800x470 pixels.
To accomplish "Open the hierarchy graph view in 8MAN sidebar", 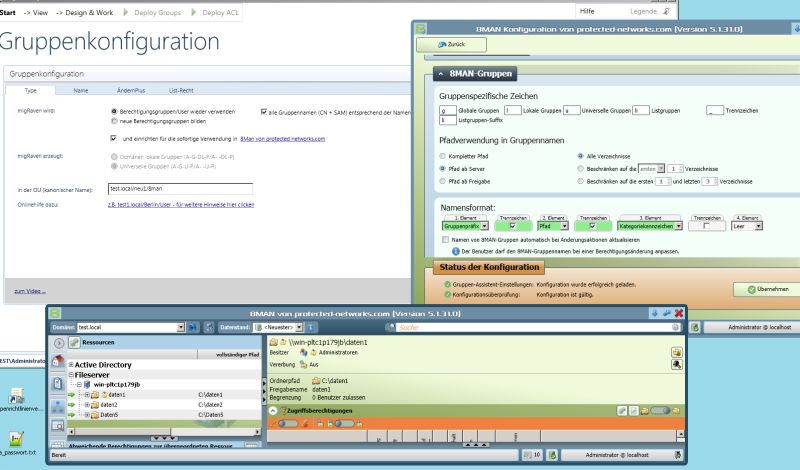I will (x=58, y=406).
